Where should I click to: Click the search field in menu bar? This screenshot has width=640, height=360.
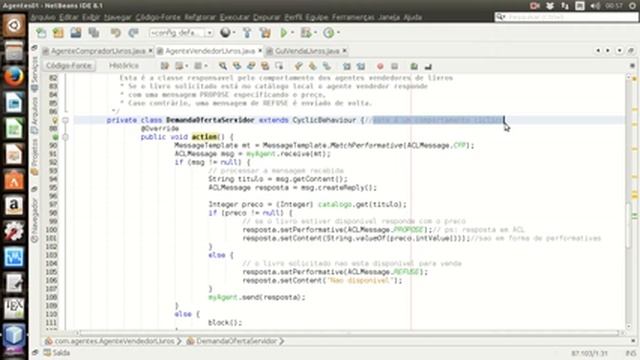tap(566, 17)
